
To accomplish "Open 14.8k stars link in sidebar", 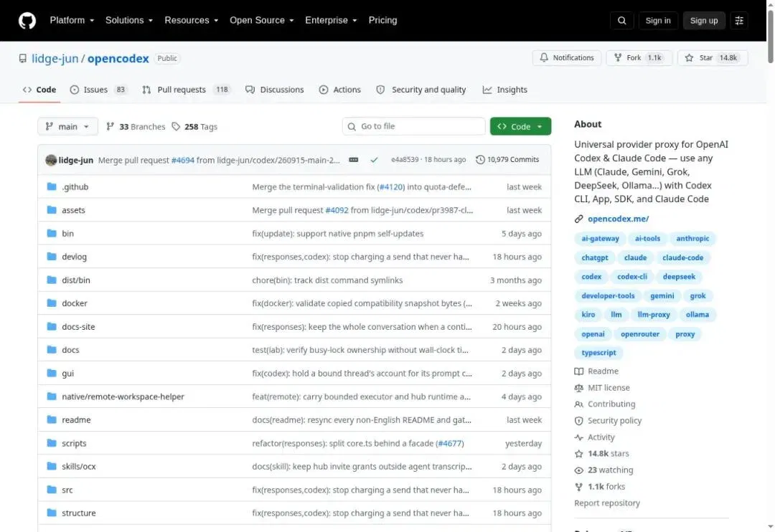I will coord(601,453).
